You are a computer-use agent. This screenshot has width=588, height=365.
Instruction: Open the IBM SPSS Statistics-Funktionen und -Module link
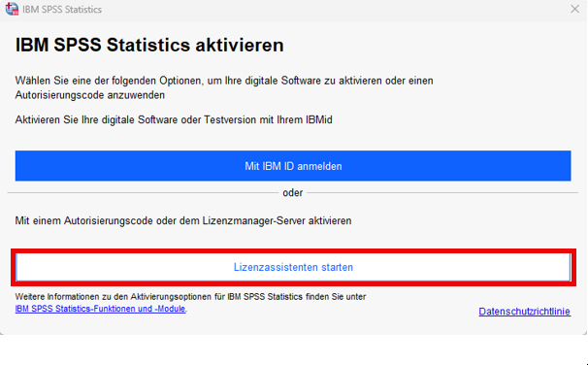(100, 309)
